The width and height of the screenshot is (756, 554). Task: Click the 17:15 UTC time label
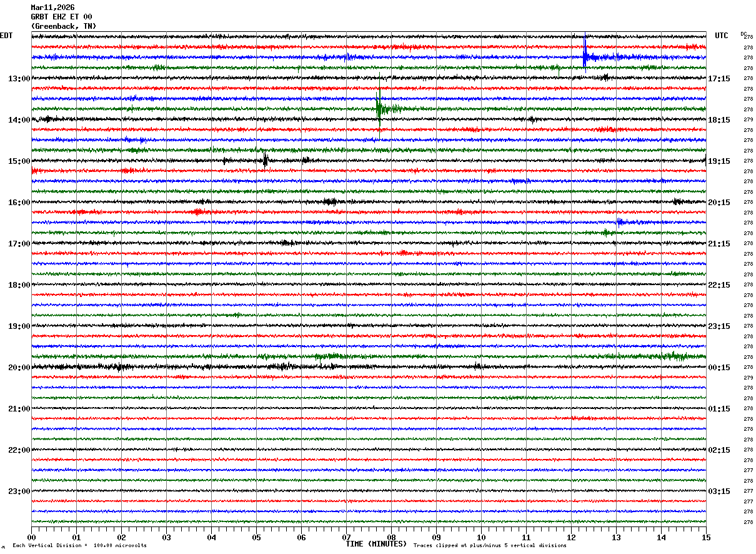click(719, 79)
